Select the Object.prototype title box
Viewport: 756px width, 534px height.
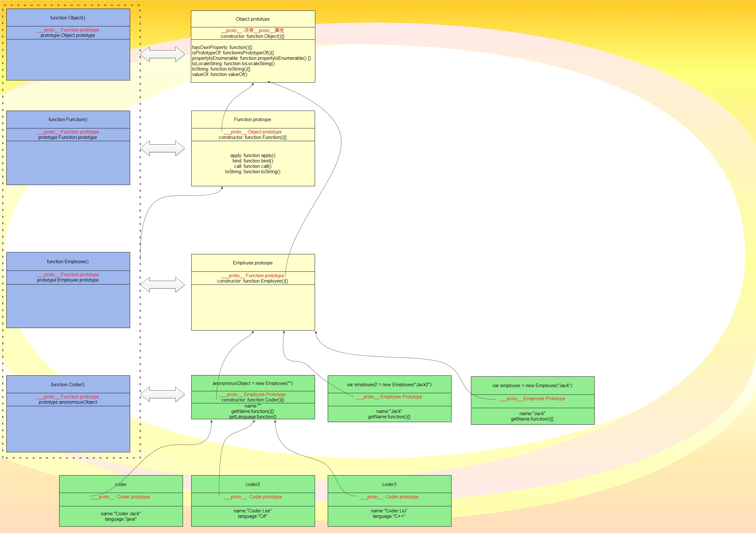(253, 19)
